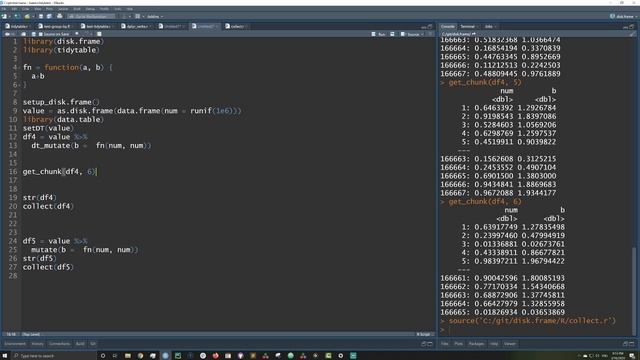This screenshot has height=360, width=640.
Task: Open the Environment pane tab
Action: coord(15,344)
